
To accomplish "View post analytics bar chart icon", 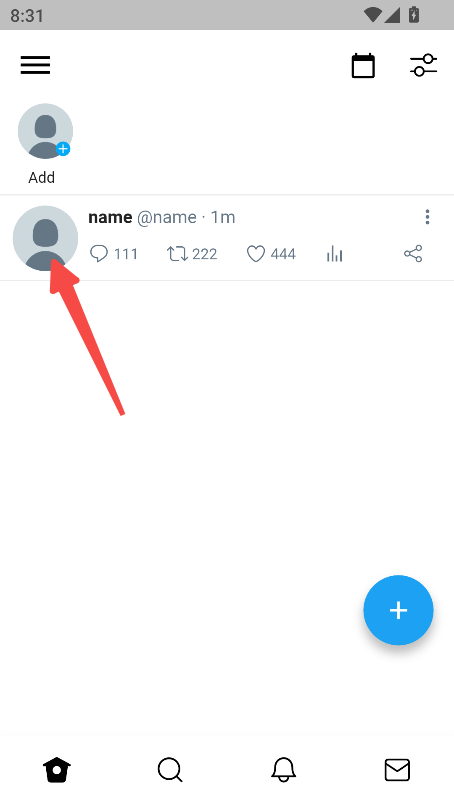I will pos(335,254).
